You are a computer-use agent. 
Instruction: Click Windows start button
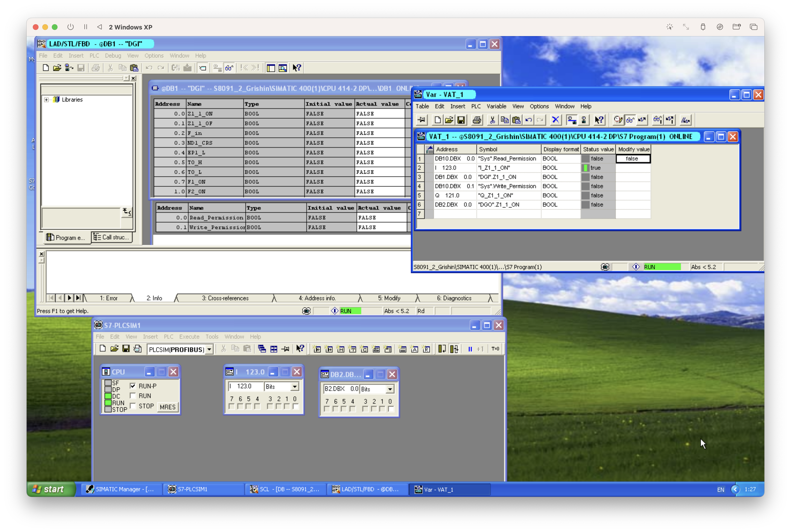pos(51,489)
